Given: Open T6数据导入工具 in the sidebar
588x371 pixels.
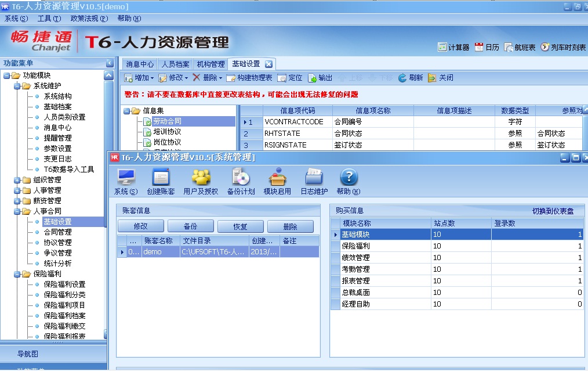Looking at the screenshot, I should coord(69,170).
